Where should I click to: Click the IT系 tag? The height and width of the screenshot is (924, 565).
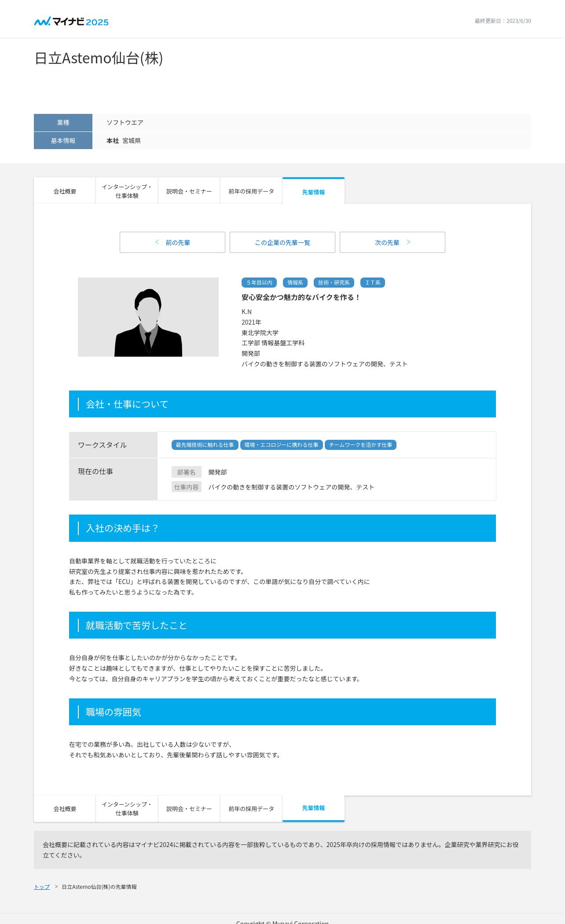click(373, 283)
